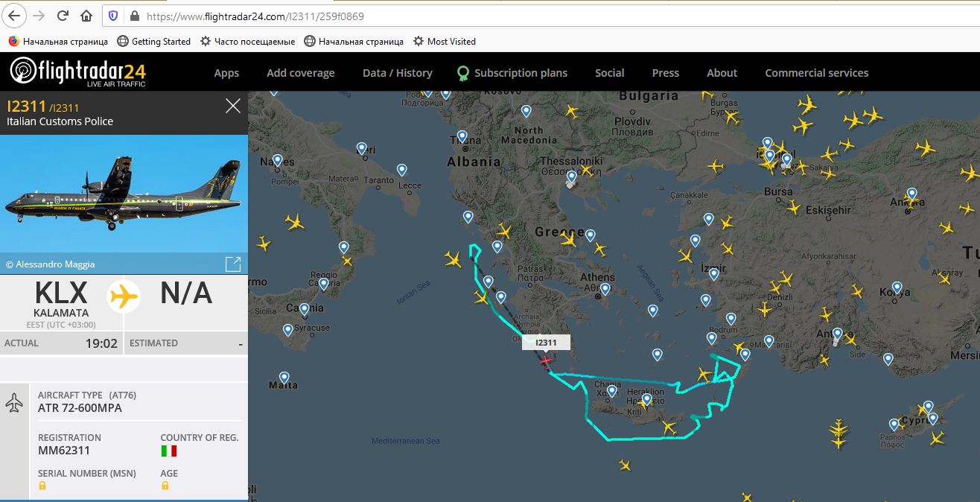Select the Reggio Calabria airport pin
Screen dimensions: 980x502
click(x=324, y=284)
